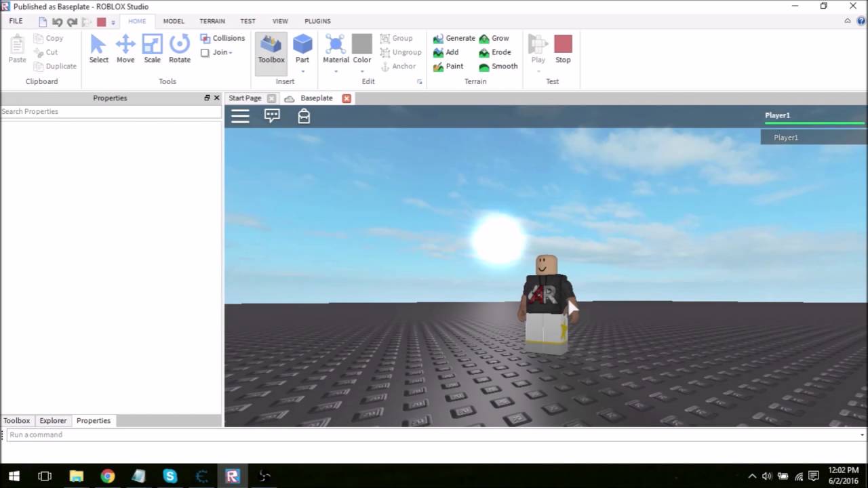Click the Material icon
The image size is (868, 488).
point(336,45)
